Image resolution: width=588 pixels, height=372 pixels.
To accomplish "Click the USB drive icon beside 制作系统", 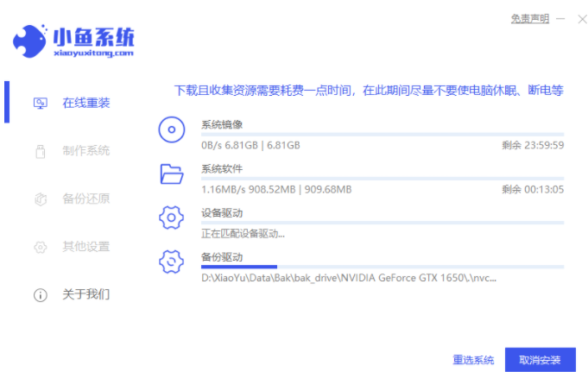I will (x=40, y=151).
